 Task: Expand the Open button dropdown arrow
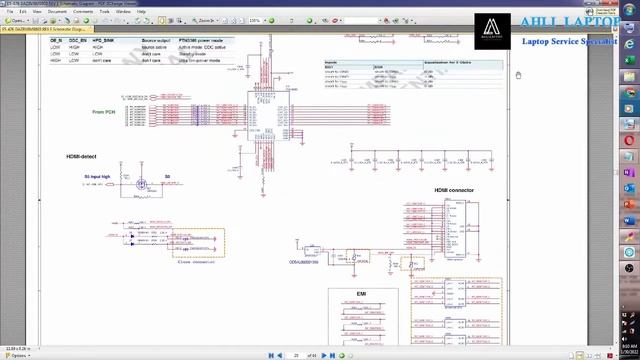28,20
